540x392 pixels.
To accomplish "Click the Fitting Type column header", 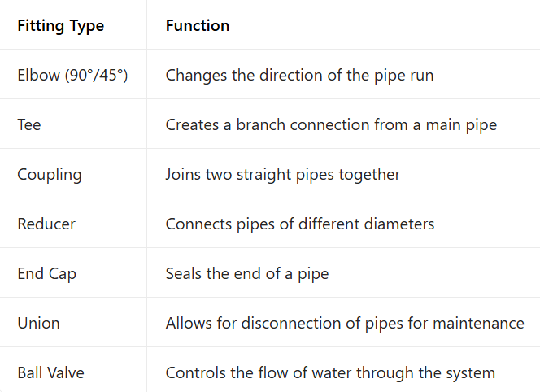I will [61, 26].
